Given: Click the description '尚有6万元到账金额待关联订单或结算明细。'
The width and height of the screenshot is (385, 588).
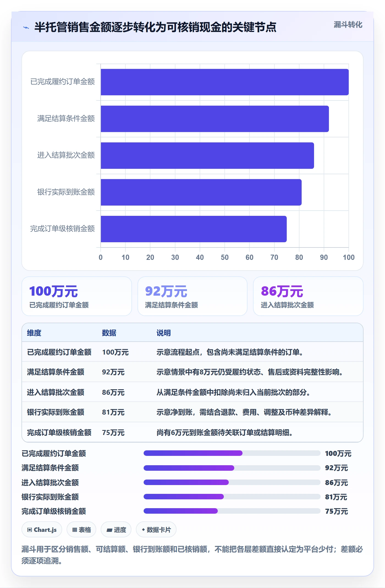Looking at the screenshot, I should coord(225,432).
